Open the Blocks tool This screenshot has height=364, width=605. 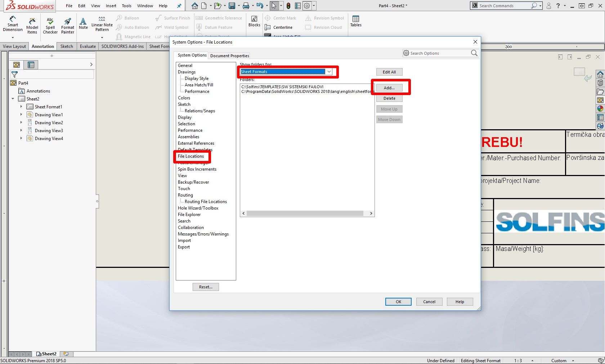coord(254,21)
